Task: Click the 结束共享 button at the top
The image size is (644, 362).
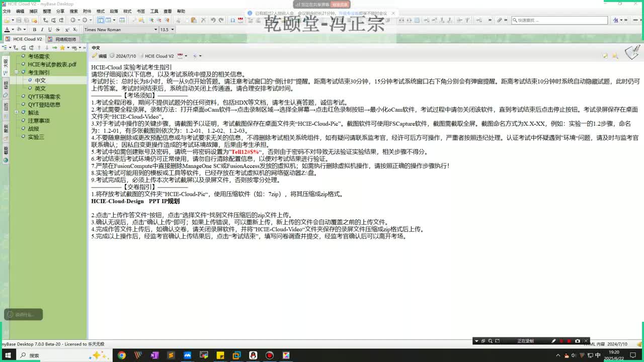Action: [340, 5]
